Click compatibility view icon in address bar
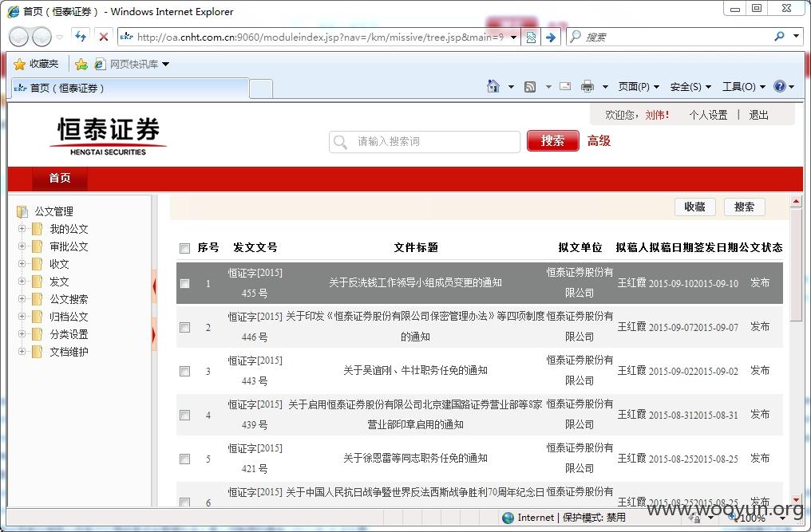Viewport: 811px width, 532px height. pos(531,37)
